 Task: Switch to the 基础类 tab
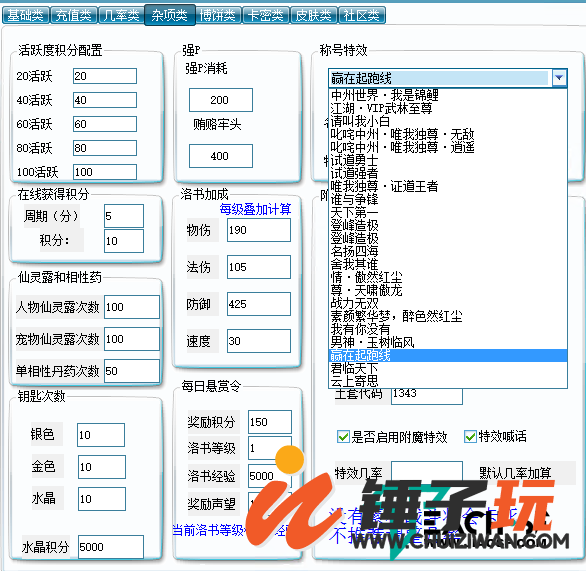click(25, 15)
